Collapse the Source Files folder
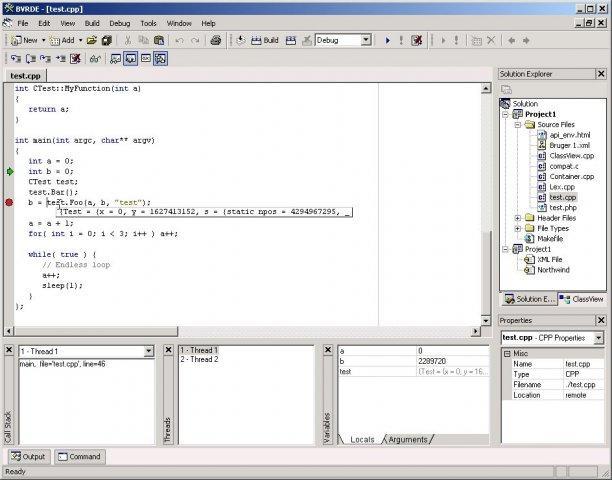Screen dimensions: 612x480 [519, 125]
